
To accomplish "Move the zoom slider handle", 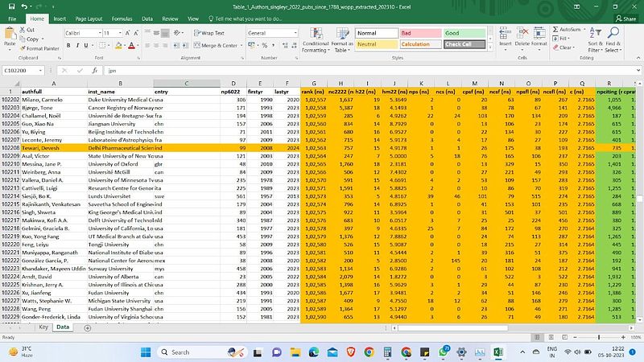I will pyautogui.click(x=599, y=337).
